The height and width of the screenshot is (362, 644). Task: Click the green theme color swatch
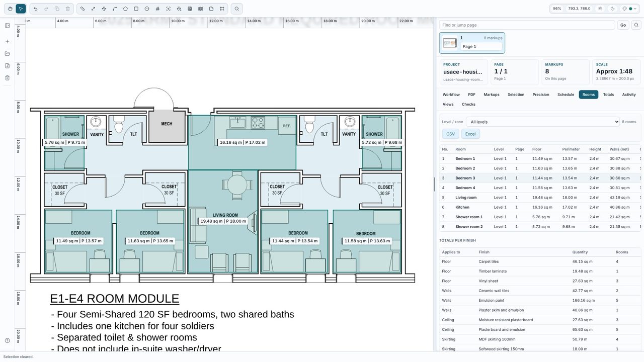tap(630, 9)
